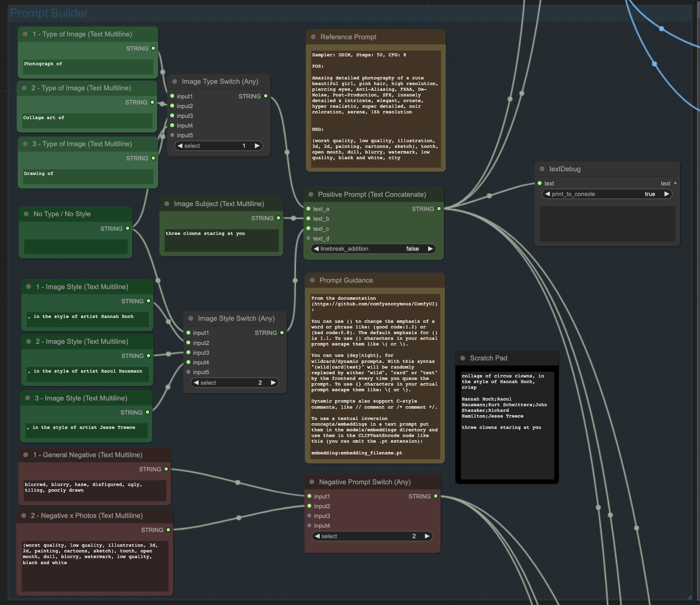Collapse the textDebug node

click(x=542, y=169)
